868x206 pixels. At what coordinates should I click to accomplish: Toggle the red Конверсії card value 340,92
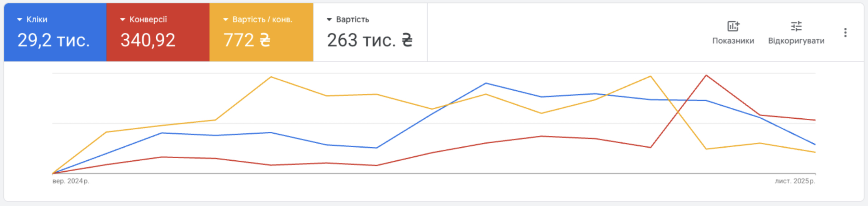[x=148, y=40]
